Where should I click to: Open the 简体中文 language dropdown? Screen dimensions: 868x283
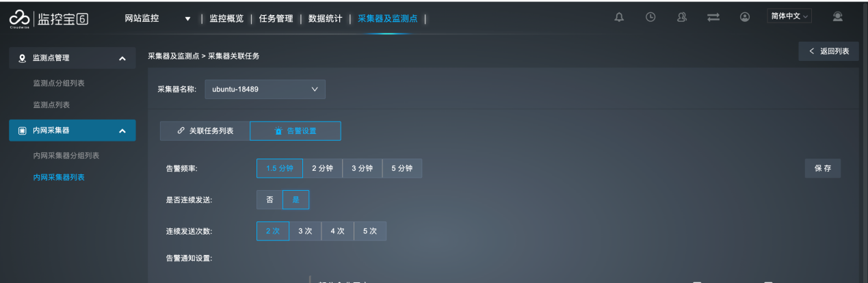pyautogui.click(x=789, y=16)
